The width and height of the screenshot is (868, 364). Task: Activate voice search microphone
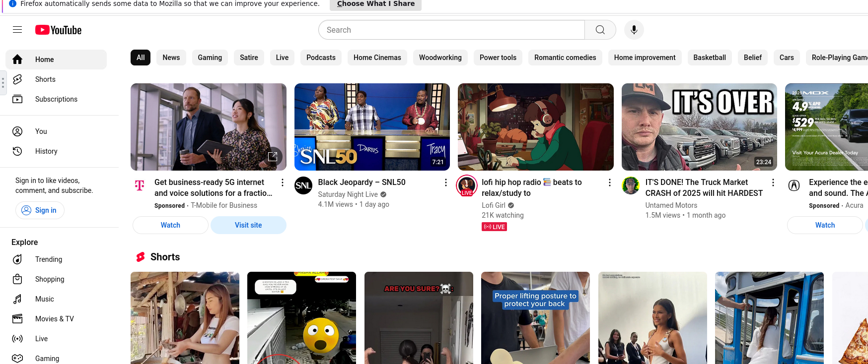(634, 30)
